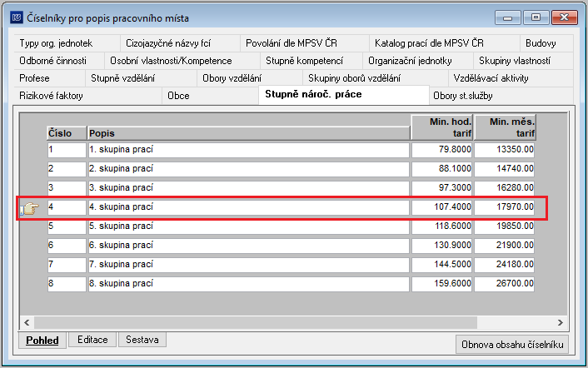588x368 pixels.
Task: Select the '8. skupina prací' cell
Action: coord(249,283)
